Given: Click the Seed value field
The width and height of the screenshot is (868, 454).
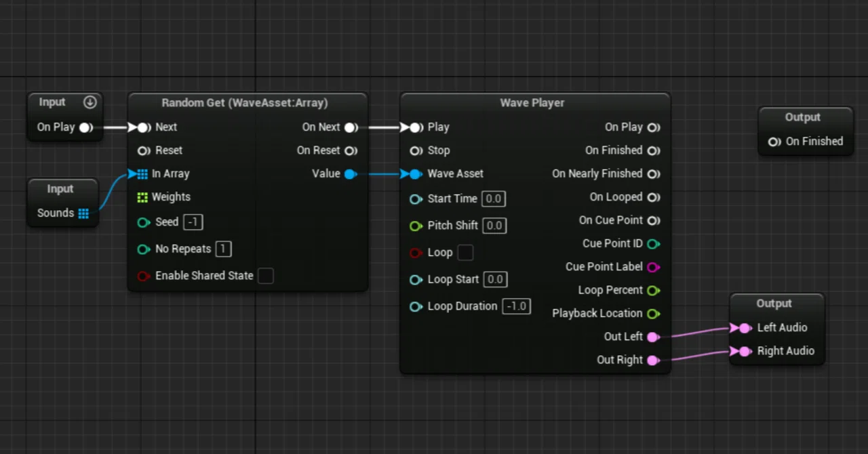Looking at the screenshot, I should tap(193, 222).
